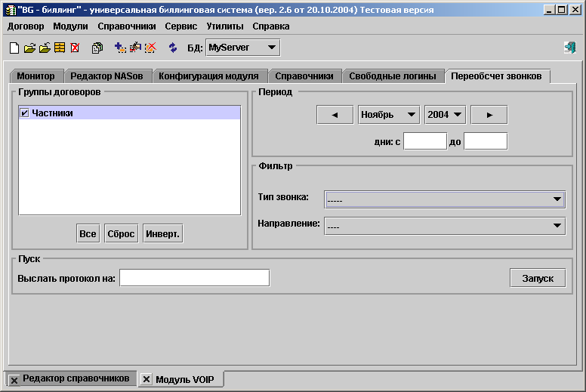Image resolution: width=586 pixels, height=392 pixels.
Task: Expand the Направление combo box
Action: tap(557, 225)
